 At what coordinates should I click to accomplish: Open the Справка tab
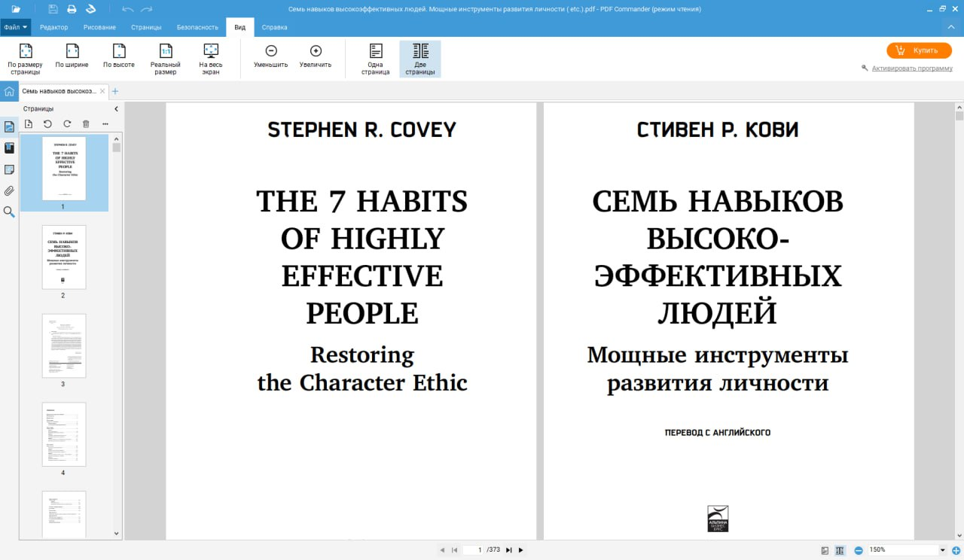274,27
